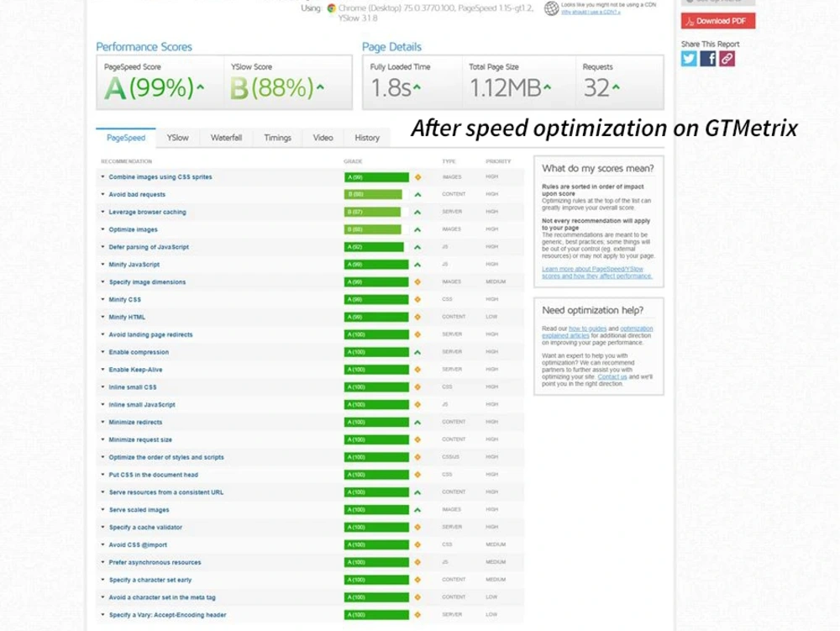This screenshot has width=840, height=631.
Task: Click green arrow beside Defer parsing of JavaScript
Action: click(x=417, y=248)
